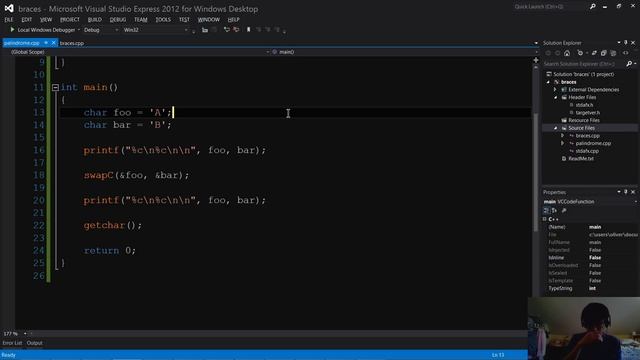Open the Local Windows Debugger dropdown arrow
The height and width of the screenshot is (360, 640).
[79, 30]
